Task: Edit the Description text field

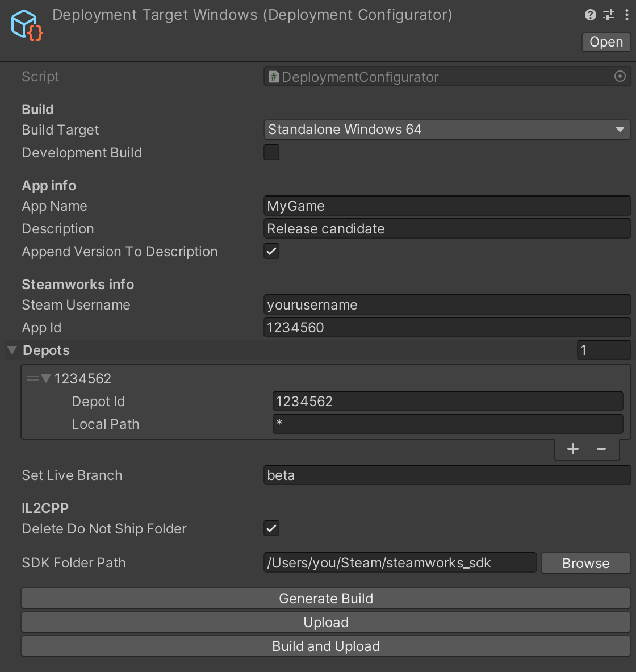Action: 447,228
